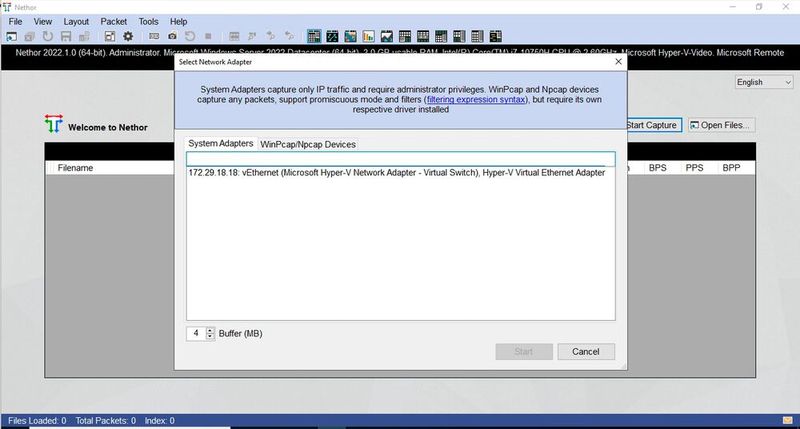Decrease Buffer (MB) with down arrow

click(210, 337)
